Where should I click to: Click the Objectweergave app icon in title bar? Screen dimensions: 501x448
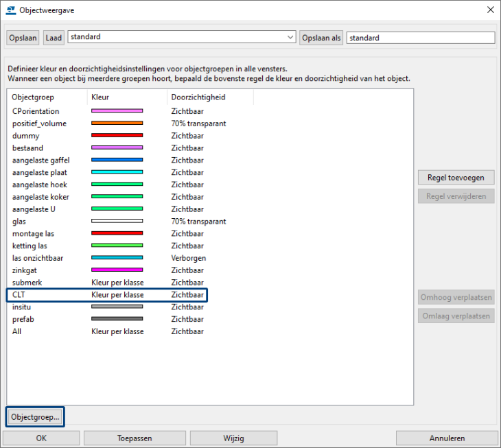pos(10,10)
